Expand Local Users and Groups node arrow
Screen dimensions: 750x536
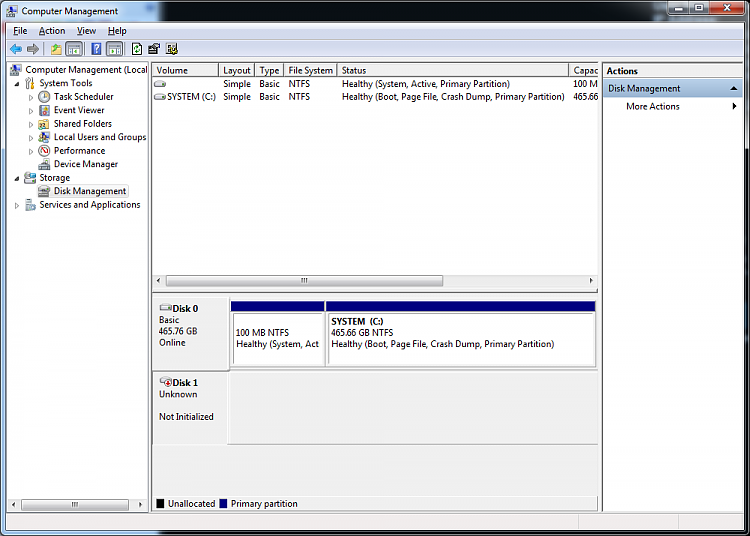(x=31, y=138)
